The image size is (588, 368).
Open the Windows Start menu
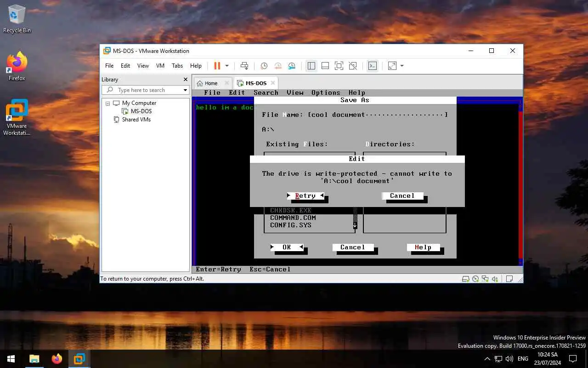pyautogui.click(x=11, y=359)
